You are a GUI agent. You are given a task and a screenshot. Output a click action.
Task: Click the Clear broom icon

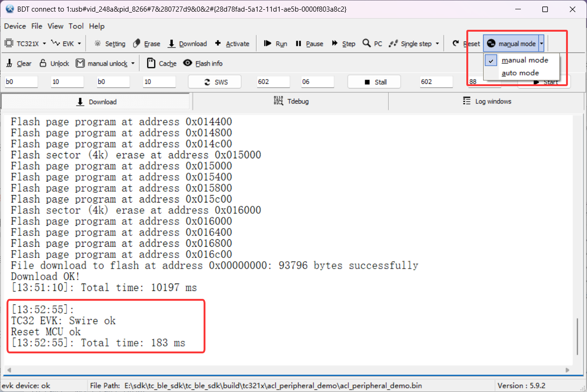tap(10, 63)
